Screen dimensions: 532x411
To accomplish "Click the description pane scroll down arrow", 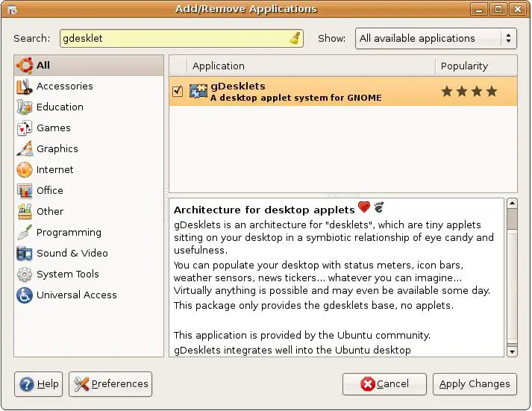I will click(512, 351).
